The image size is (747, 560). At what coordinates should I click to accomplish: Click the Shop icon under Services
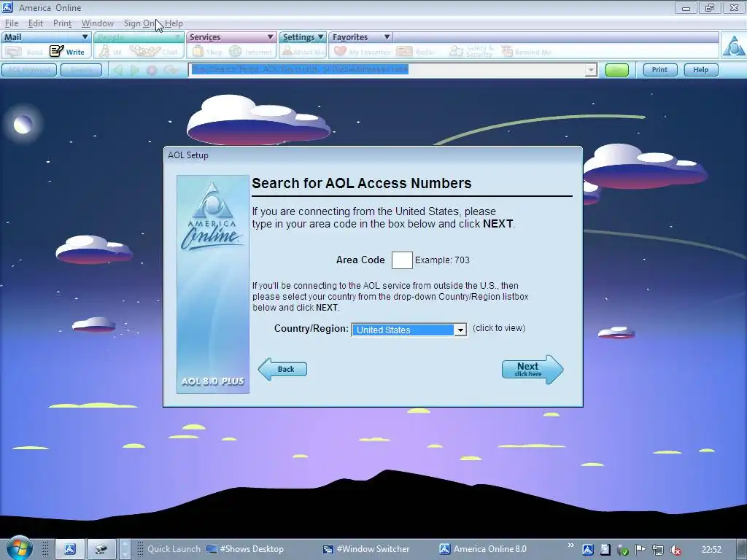(198, 51)
